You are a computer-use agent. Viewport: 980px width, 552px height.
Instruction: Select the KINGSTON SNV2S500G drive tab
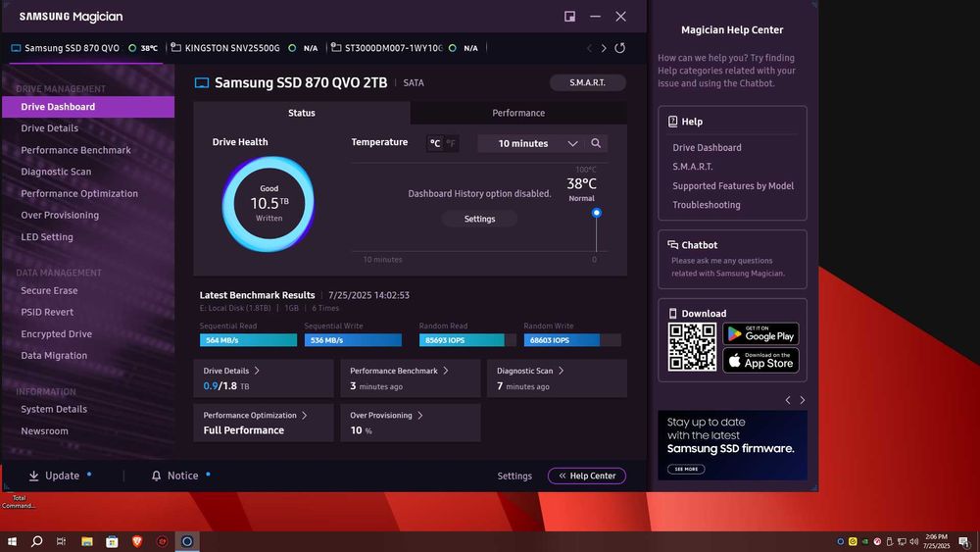pyautogui.click(x=244, y=48)
